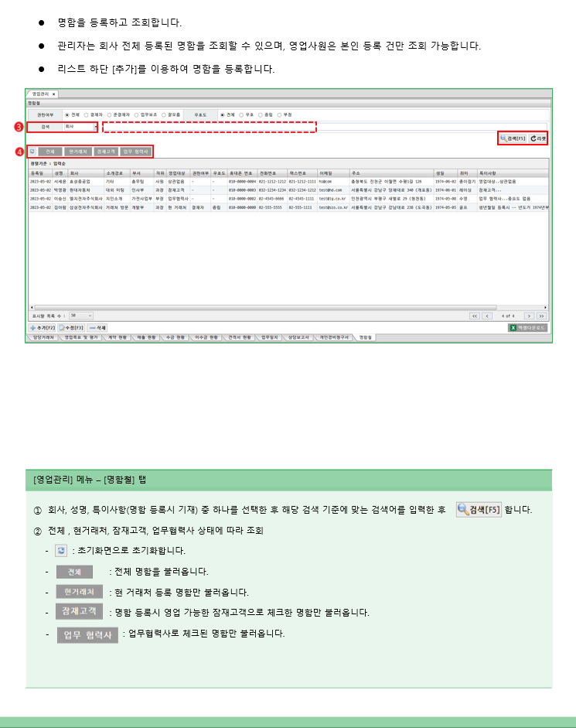This screenshot has width=576, height=728.
Task: Go to last page with >> button
Action: [541, 316]
